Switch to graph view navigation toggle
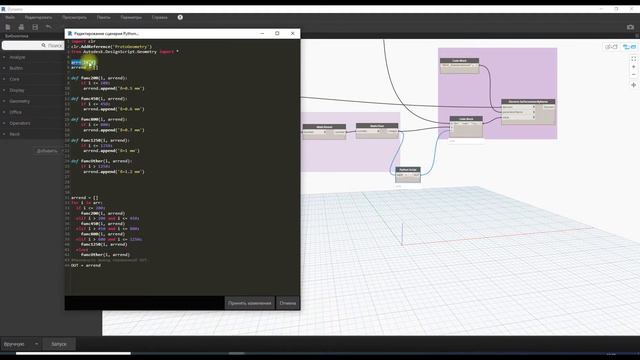Image resolution: width=640 pixels, height=360 pixels. (611, 47)
